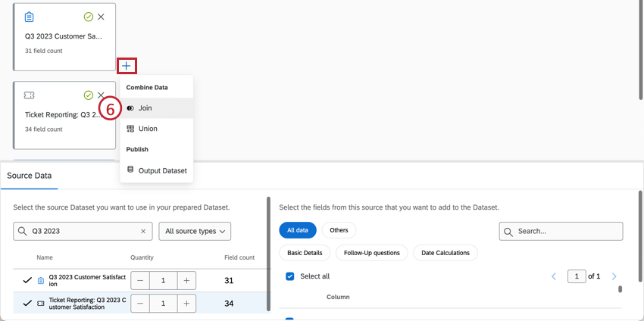This screenshot has height=321, width=644.
Task: Remove the Ticket Reporting card with X
Action: (x=101, y=95)
